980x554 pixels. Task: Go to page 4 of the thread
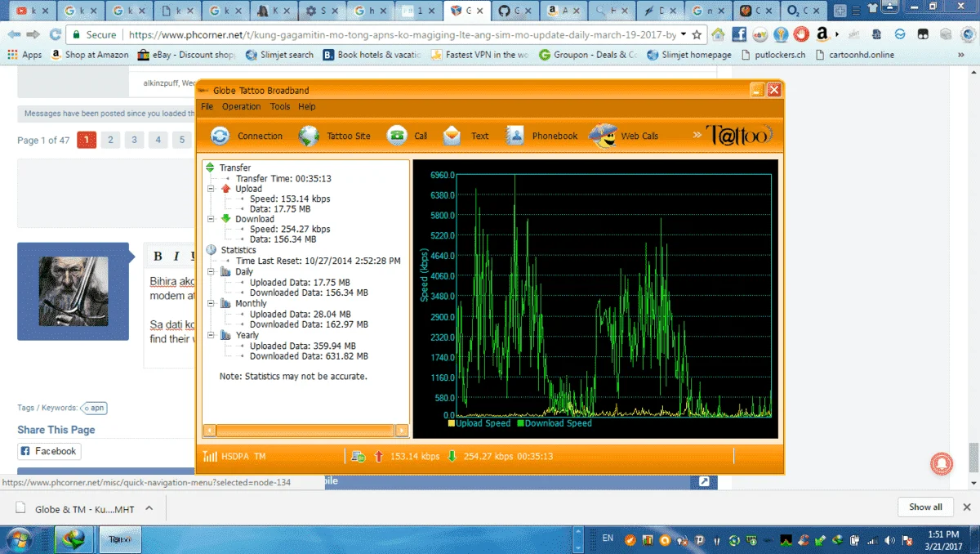click(x=158, y=140)
